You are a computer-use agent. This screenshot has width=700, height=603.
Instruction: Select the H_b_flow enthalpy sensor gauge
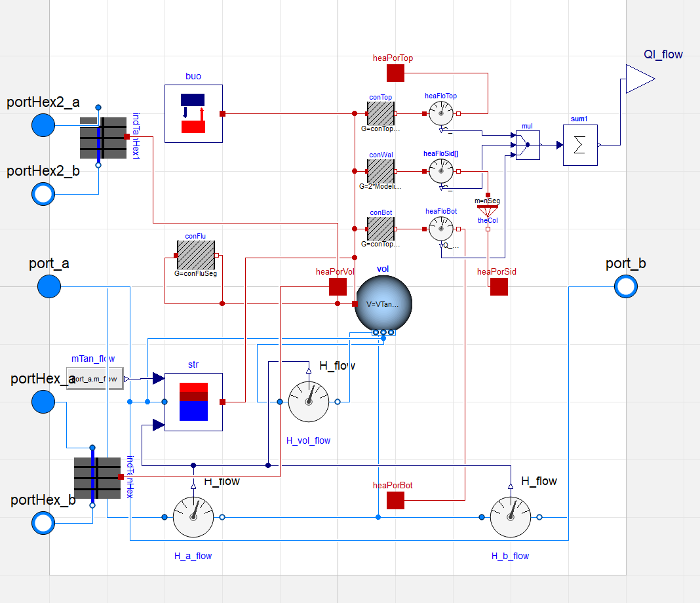[511, 517]
